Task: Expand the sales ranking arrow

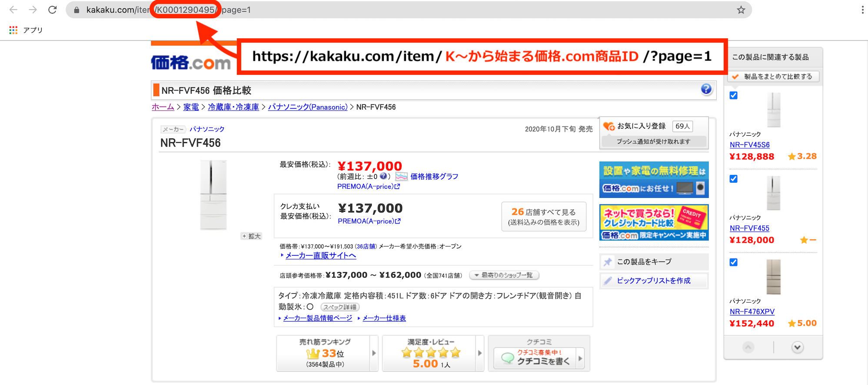Action: pos(374,353)
